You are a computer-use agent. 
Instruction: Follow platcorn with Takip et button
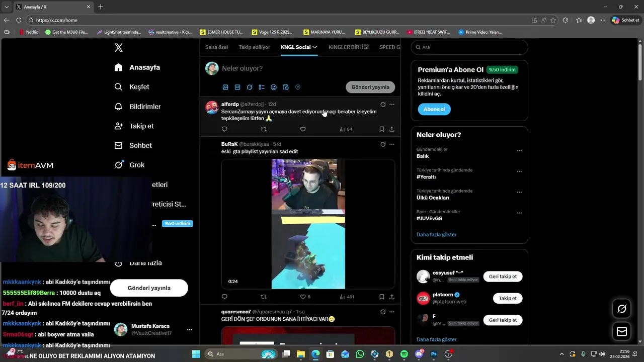(508, 298)
